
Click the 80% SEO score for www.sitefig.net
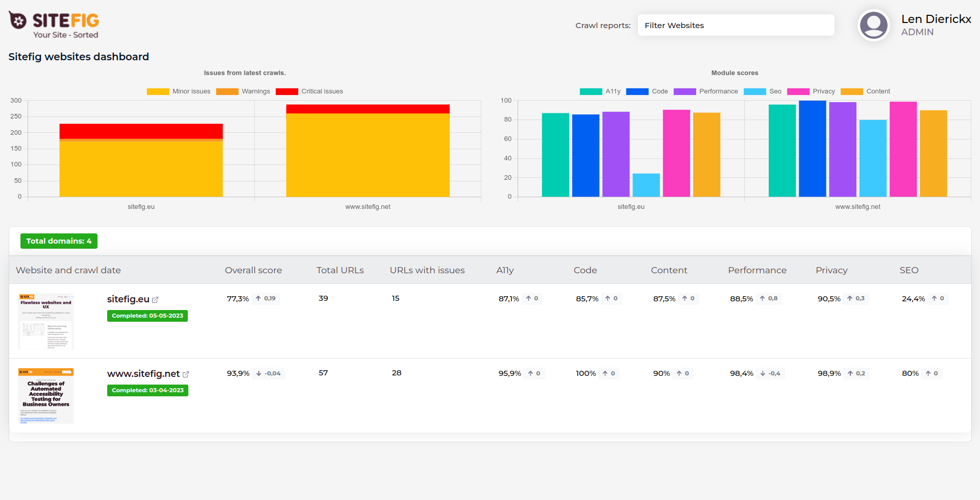coord(910,373)
